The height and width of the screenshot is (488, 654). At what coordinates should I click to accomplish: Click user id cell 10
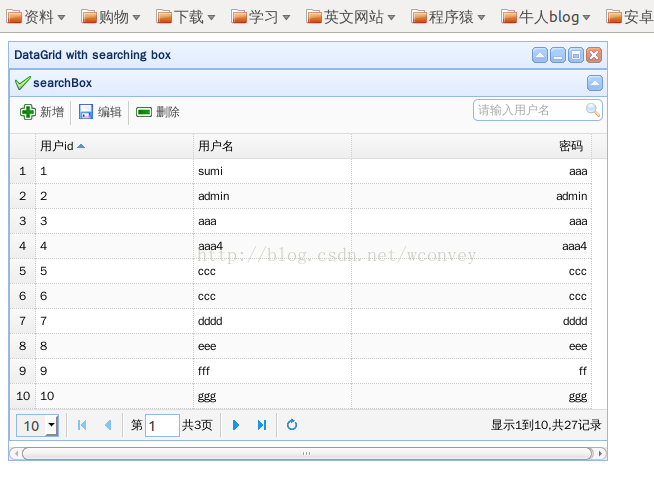pos(114,396)
